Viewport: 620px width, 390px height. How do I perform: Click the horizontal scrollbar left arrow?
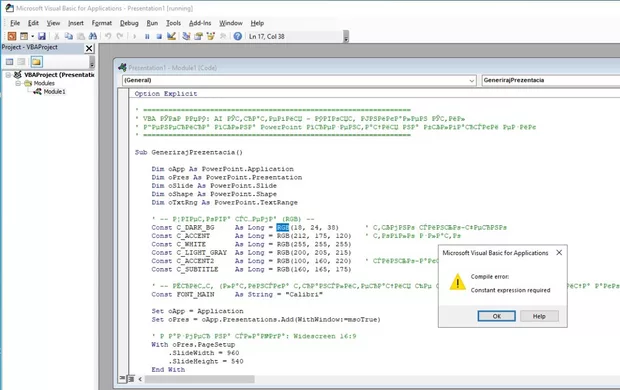tap(140, 379)
